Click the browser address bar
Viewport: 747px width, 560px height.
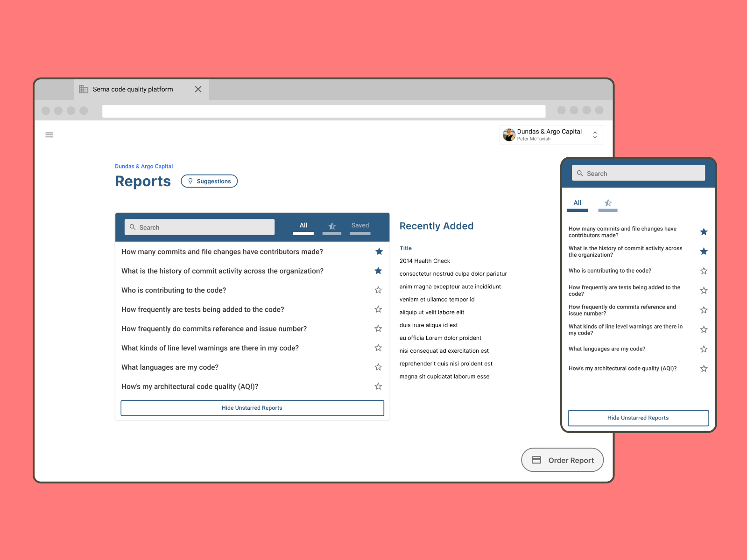324,111
